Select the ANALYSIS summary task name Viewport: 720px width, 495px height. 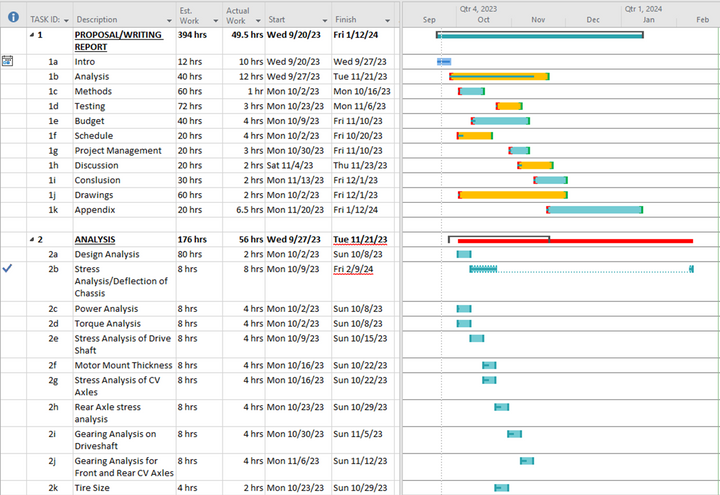pyautogui.click(x=95, y=239)
